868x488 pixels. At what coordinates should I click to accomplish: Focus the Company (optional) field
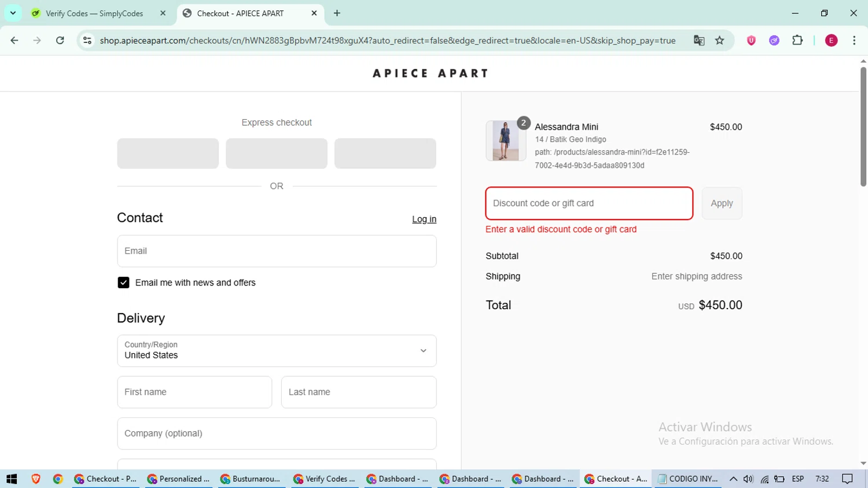277,434
